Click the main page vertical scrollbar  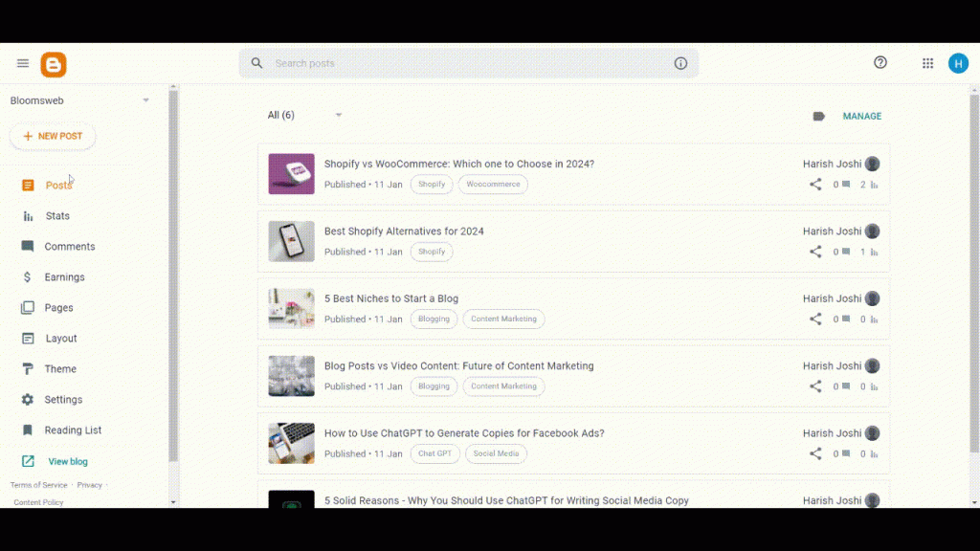[974, 274]
